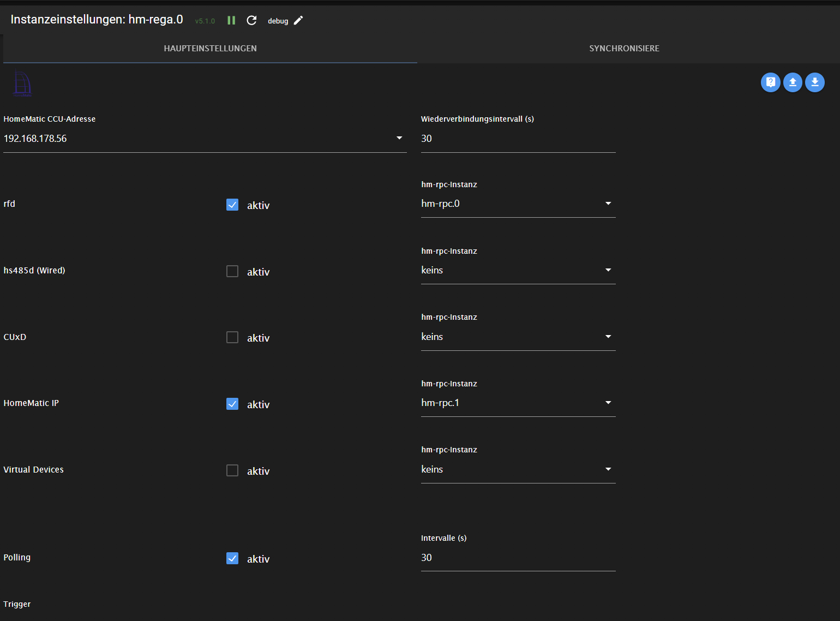Uncheck the HomeMatic IP aktiv checkbox
The height and width of the screenshot is (621, 840).
[x=232, y=404]
